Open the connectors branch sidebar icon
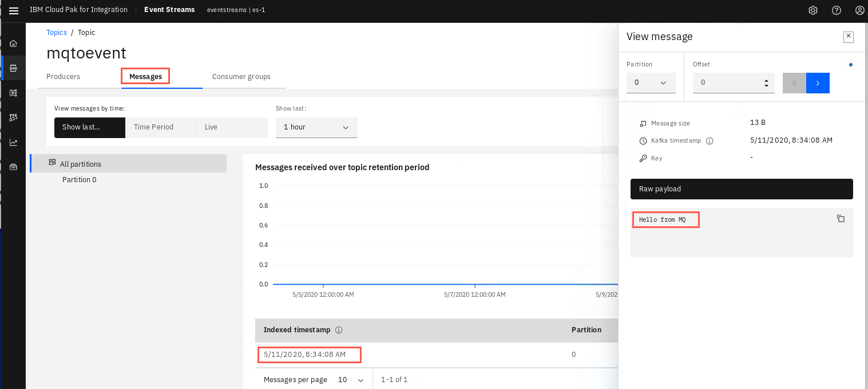The image size is (868, 389). pos(13,117)
